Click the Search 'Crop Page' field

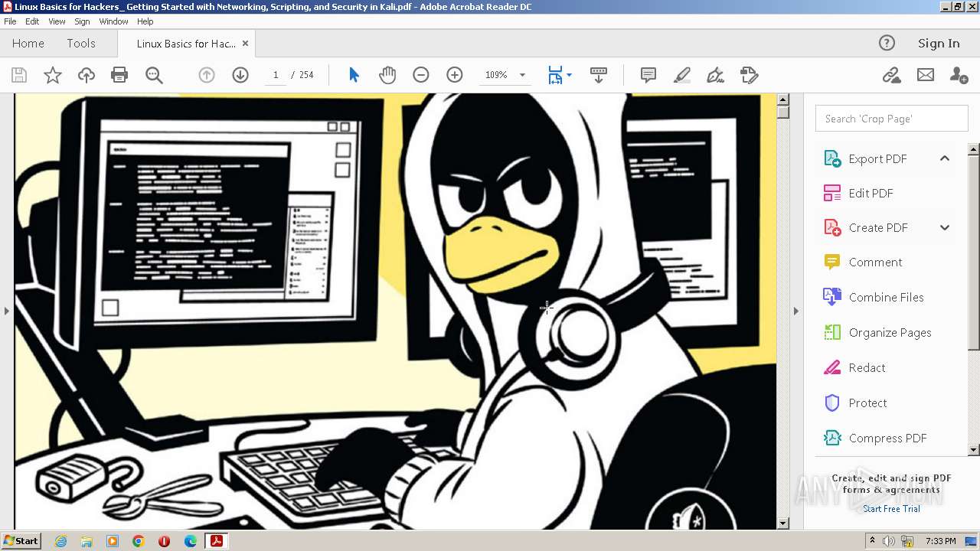[x=891, y=119]
